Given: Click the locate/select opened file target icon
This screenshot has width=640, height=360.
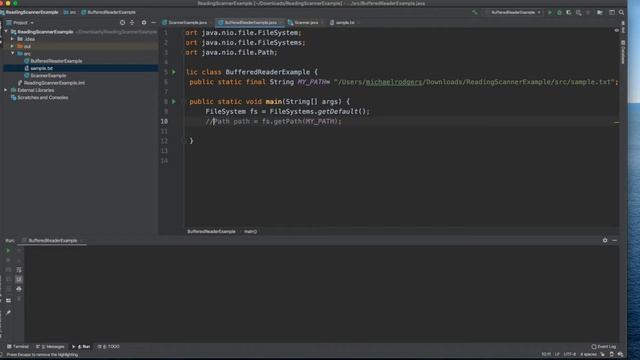Looking at the screenshot, I should (x=122, y=22).
